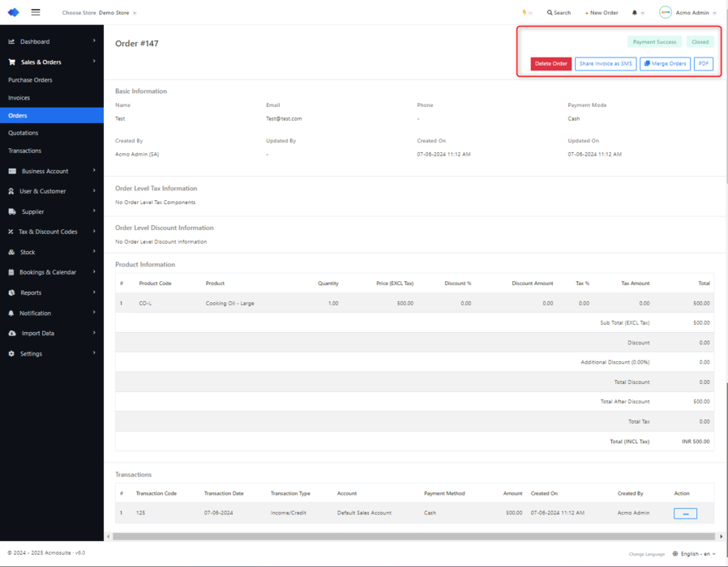Screen dimensions: 728x567
Task: Click the lightning bolt quick actions icon
Action: coord(525,12)
